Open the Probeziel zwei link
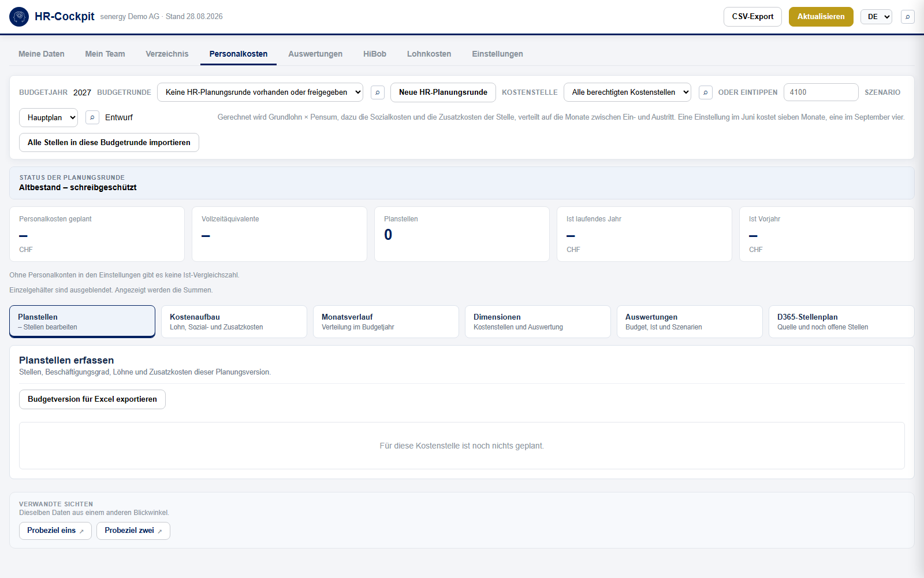924x578 pixels. tap(133, 531)
